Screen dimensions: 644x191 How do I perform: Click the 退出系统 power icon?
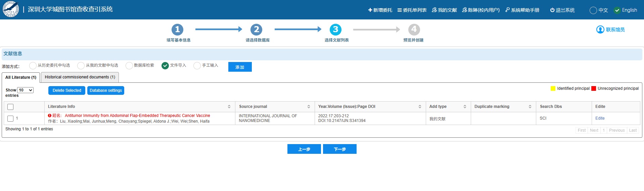tap(552, 10)
